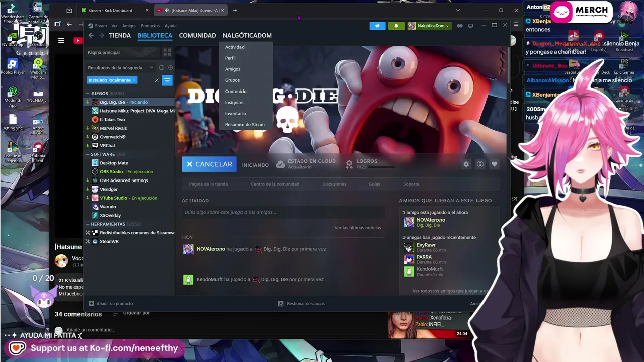Select the VRChat icon in library
Screen dimensions: 644x362
pyautogui.click(x=95, y=146)
